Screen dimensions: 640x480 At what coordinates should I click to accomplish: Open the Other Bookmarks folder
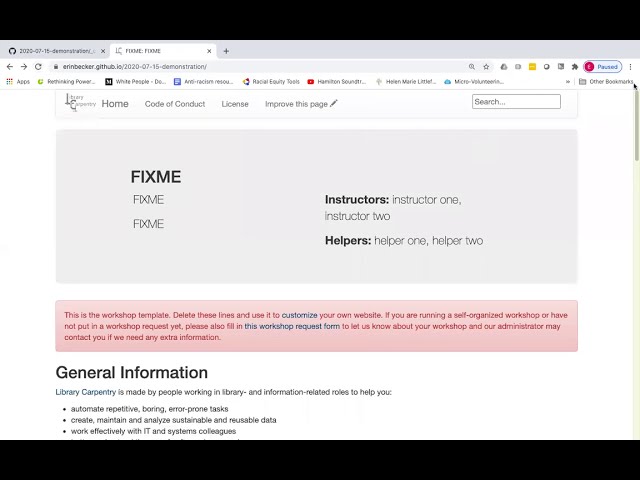(606, 82)
